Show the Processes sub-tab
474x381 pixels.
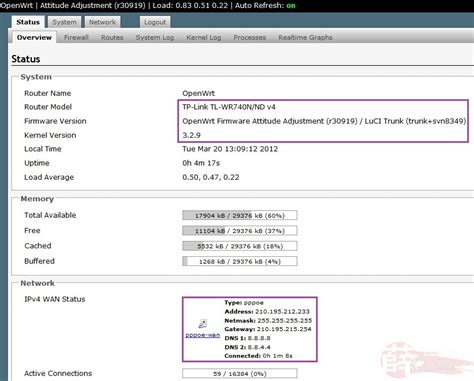[250, 37]
